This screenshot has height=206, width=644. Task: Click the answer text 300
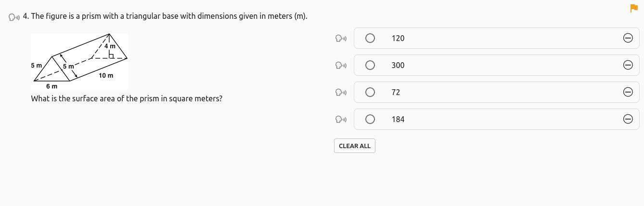(398, 65)
